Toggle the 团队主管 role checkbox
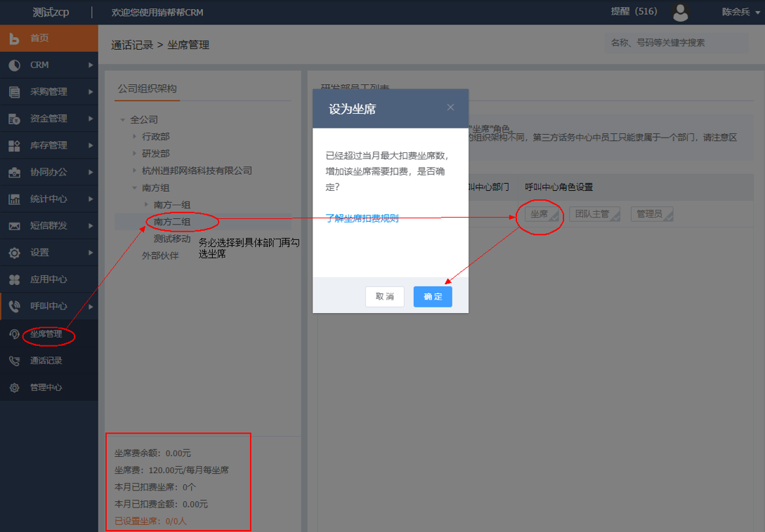This screenshot has height=532, width=765. point(594,214)
